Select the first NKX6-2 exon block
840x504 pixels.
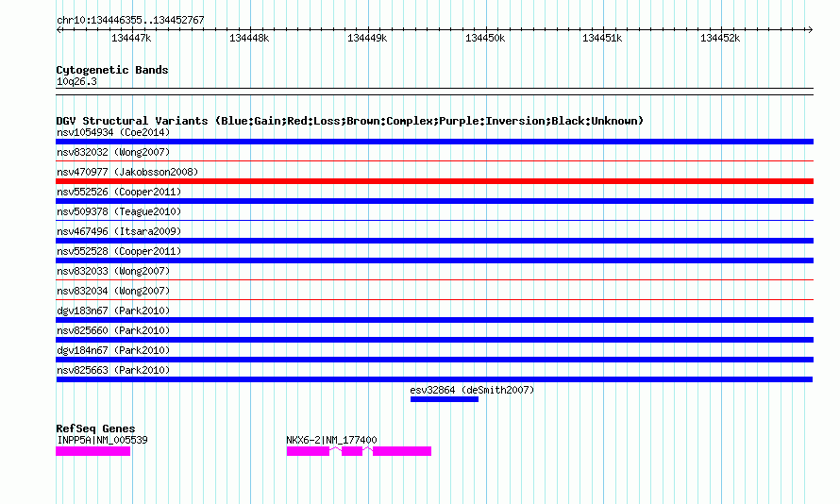308,451
